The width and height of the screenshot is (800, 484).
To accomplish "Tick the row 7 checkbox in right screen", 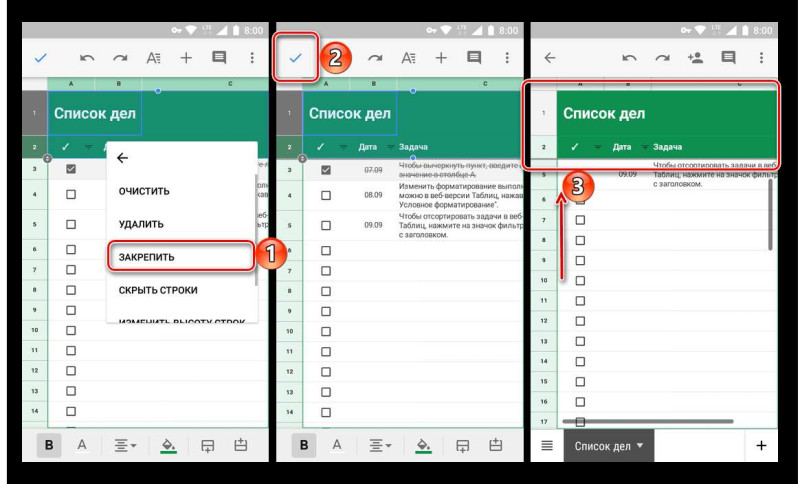I will (580, 220).
